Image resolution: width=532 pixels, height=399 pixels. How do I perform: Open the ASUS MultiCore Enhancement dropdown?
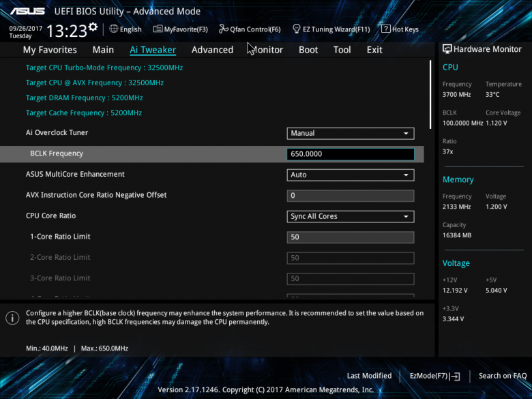[x=350, y=175]
